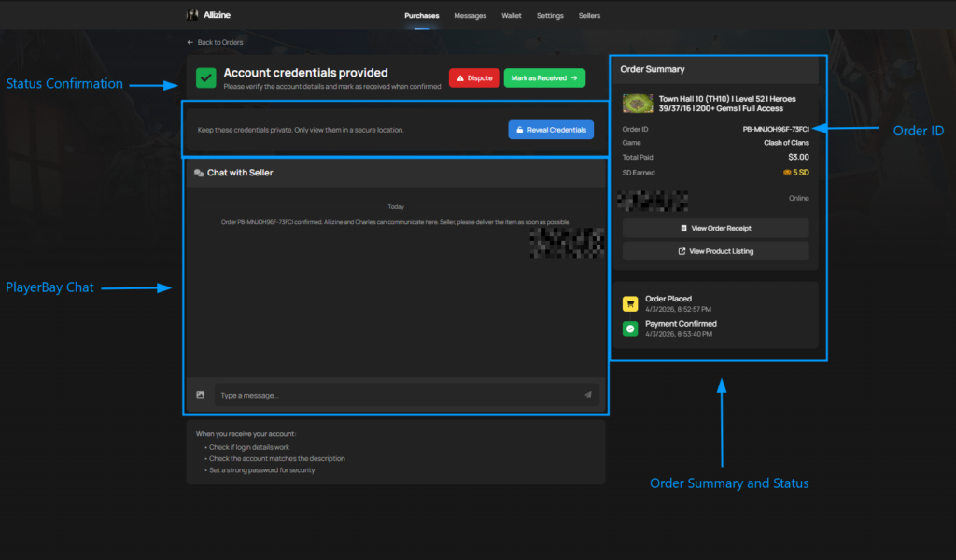Click the send message arrow icon
The width and height of the screenshot is (956, 560).
coord(587,395)
